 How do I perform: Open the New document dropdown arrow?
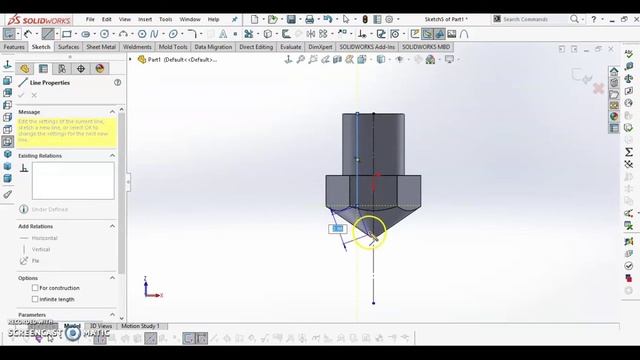click(263, 19)
